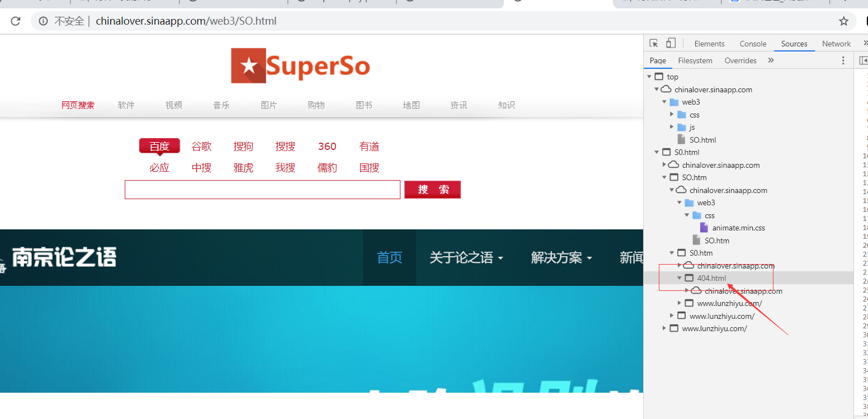The width and height of the screenshot is (868, 419).
Task: Select 百度 search engine option
Action: click(159, 146)
